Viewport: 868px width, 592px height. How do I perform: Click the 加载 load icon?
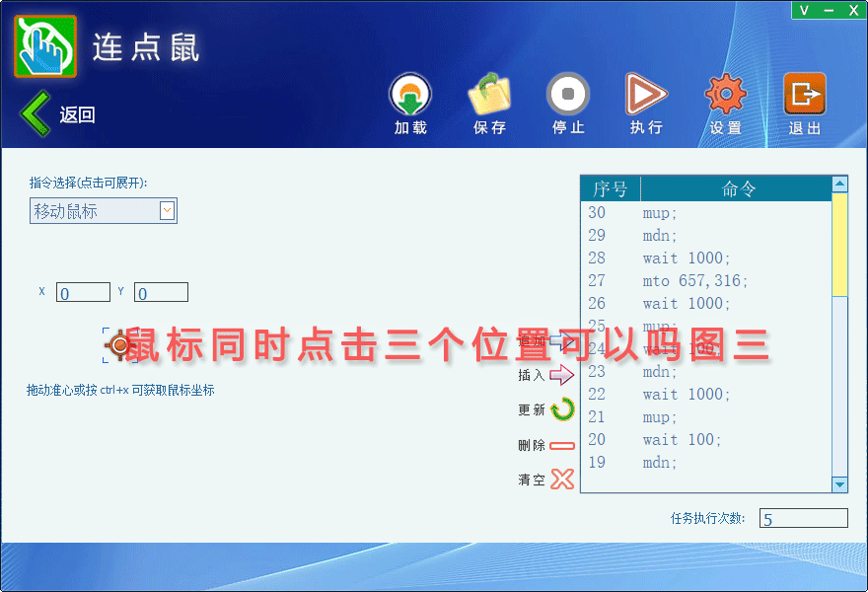click(410, 94)
